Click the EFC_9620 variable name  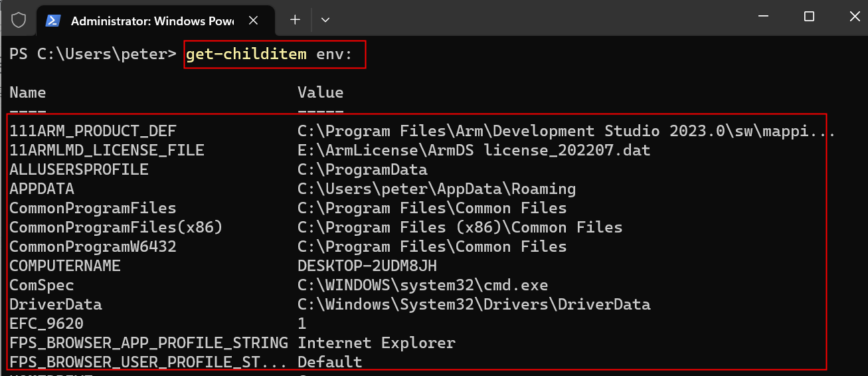tap(46, 324)
